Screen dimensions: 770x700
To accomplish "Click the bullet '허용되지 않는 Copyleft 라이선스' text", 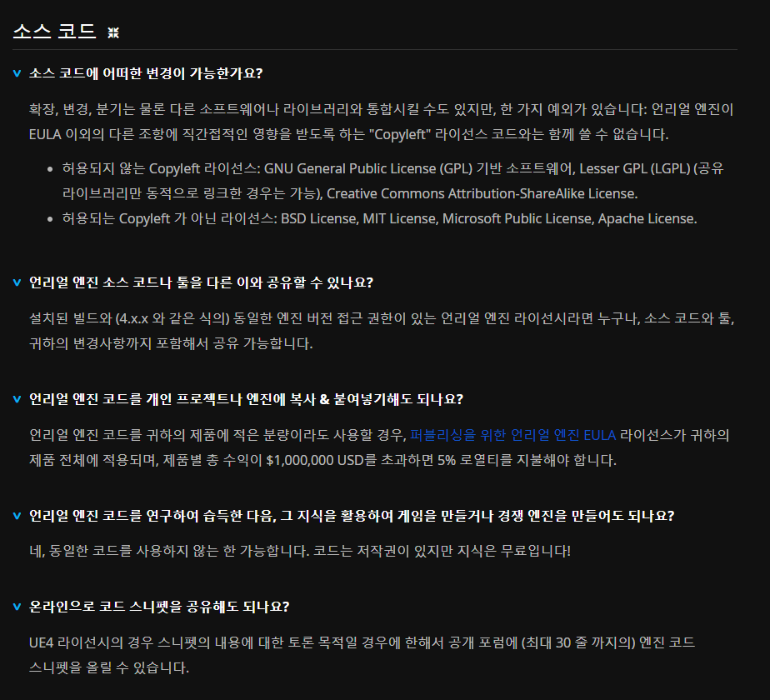I will 392,182.
